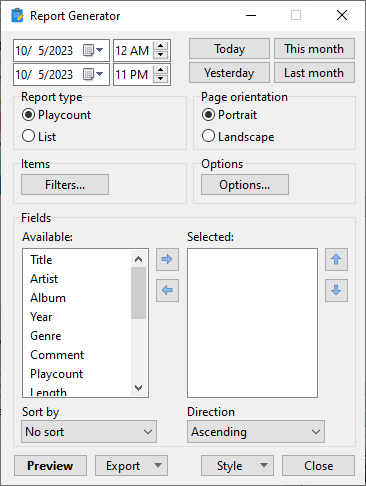Image resolution: width=366 pixels, height=486 pixels.
Task: Decrease end hour 11 PM spinner down
Action: pyautogui.click(x=161, y=79)
